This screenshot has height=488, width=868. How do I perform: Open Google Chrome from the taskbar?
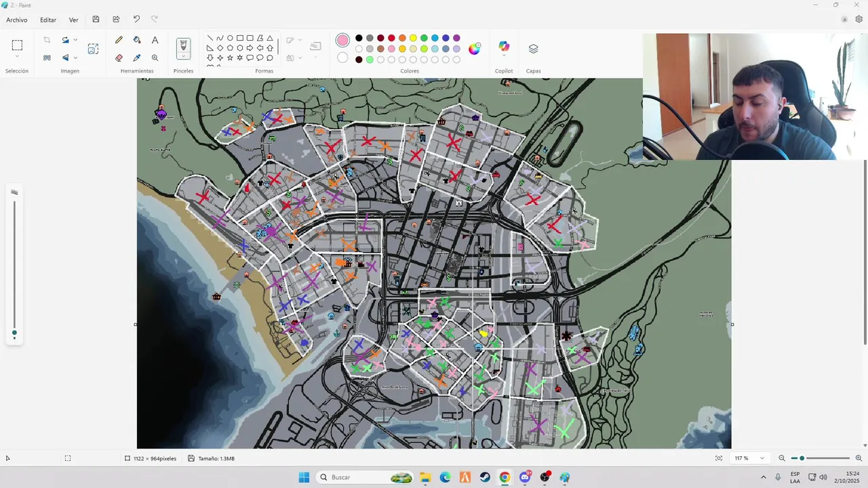pyautogui.click(x=505, y=477)
